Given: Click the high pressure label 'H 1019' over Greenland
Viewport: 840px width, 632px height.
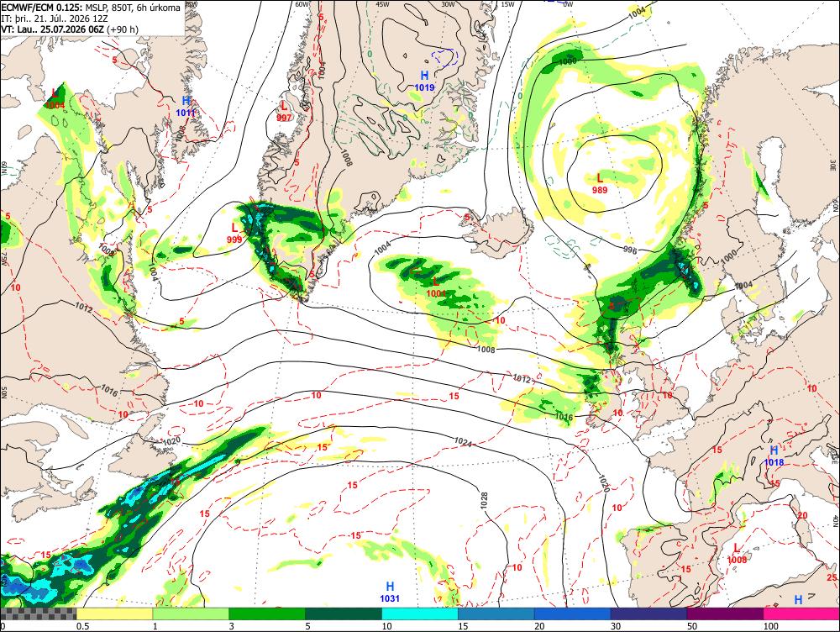Looking at the screenshot, I should point(424,81).
